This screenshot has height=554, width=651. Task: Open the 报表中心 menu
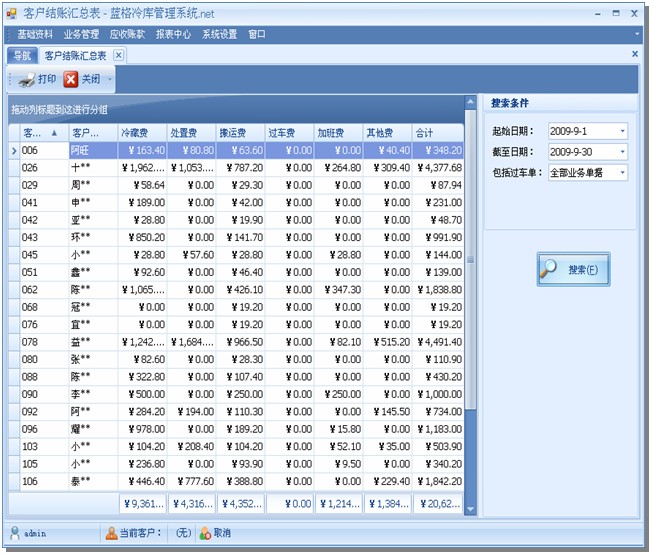tap(174, 34)
